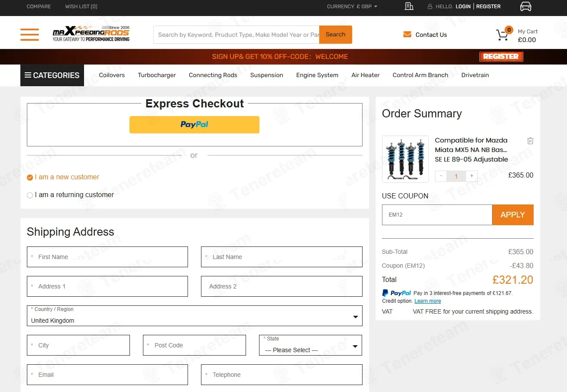Click the Coupon (EM12) discount line

[457, 266]
